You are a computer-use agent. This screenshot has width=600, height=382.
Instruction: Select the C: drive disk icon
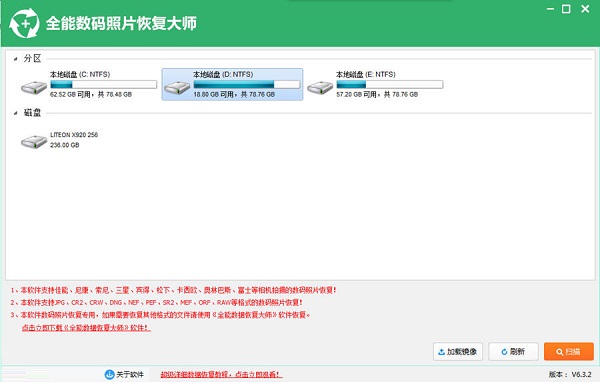[34, 88]
